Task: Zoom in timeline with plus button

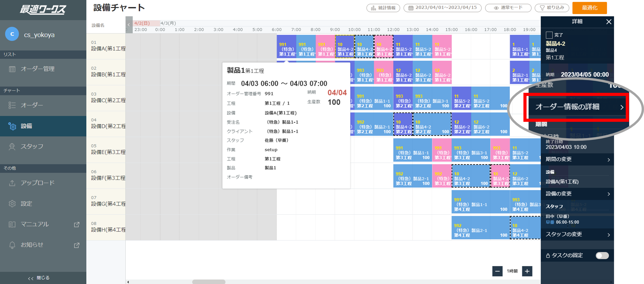Action: [x=527, y=271]
